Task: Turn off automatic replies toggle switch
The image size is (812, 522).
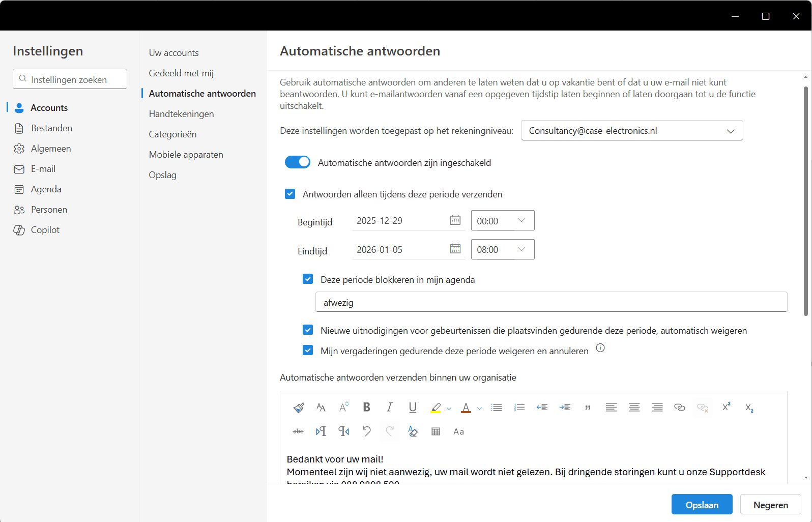Action: (x=298, y=162)
